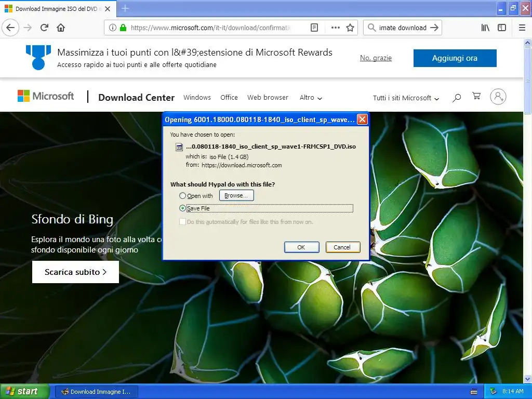The height and width of the screenshot is (399, 532).
Task: Click the Sfondo di Bing heading
Action: [x=72, y=219]
